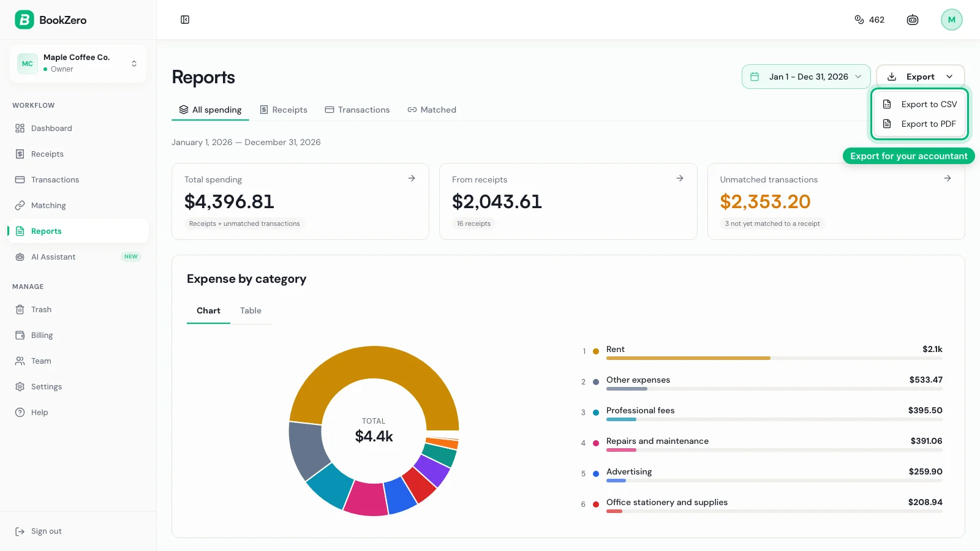This screenshot has height=551, width=980.
Task: Click the Rent category row
Action: point(762,352)
